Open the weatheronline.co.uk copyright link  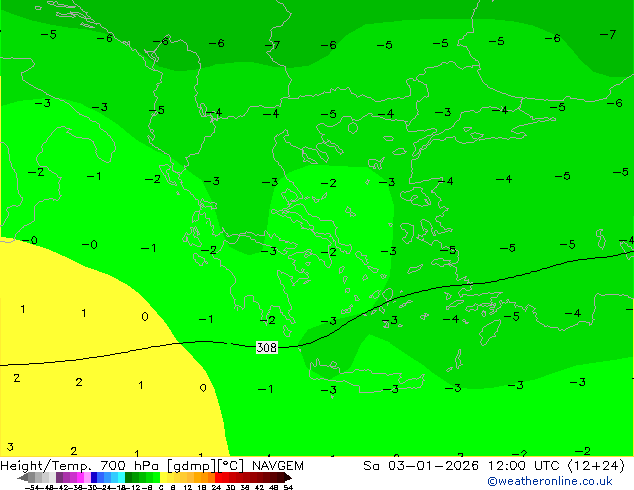coord(550,481)
